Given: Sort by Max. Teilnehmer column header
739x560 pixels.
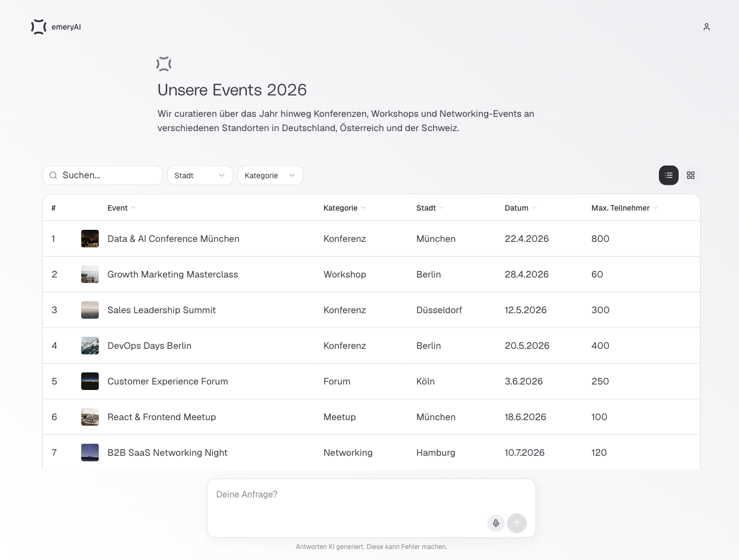Looking at the screenshot, I should 624,208.
